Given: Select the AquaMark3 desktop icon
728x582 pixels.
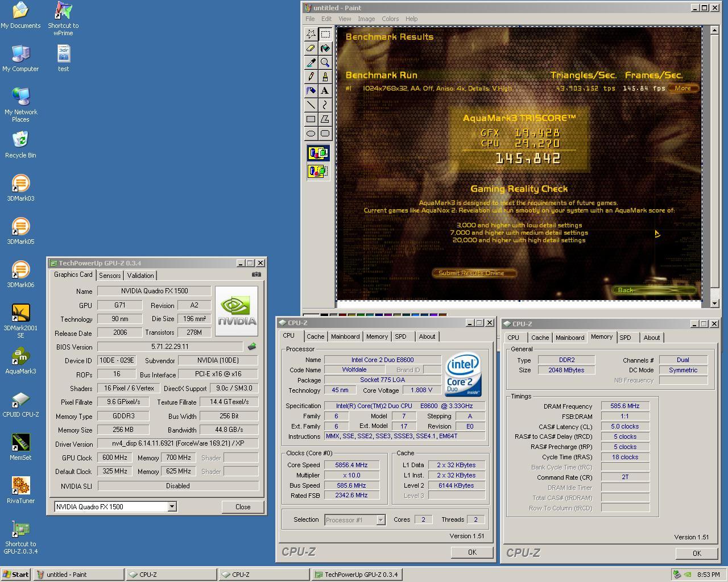Looking at the screenshot, I should pyautogui.click(x=20, y=361).
